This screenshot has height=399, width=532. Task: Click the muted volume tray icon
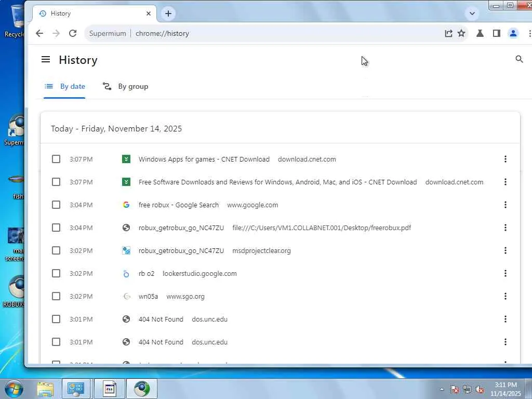tap(480, 390)
